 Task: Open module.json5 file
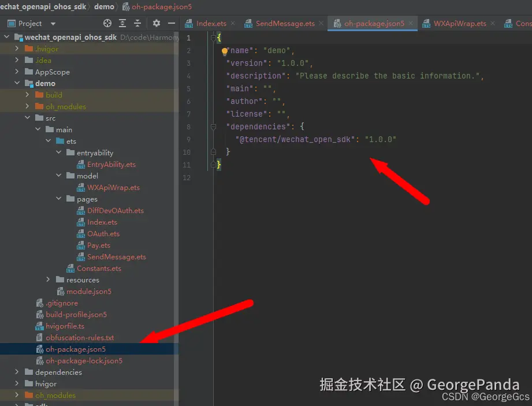(x=89, y=291)
